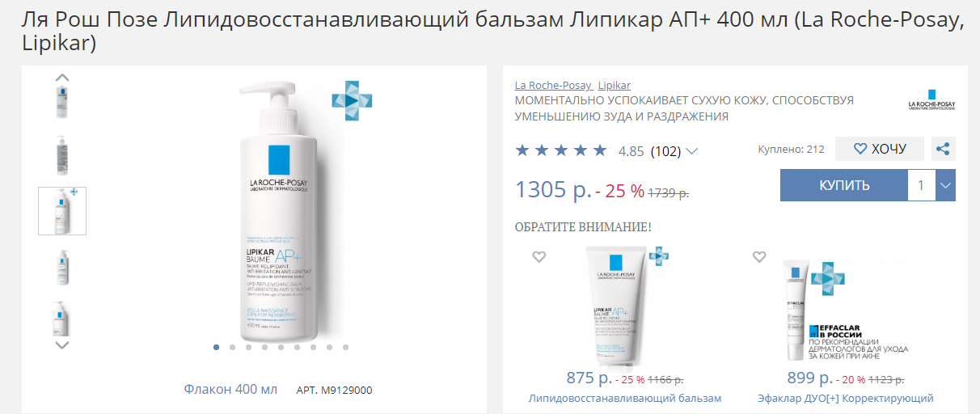Click the КУПИТЬ button

click(844, 185)
